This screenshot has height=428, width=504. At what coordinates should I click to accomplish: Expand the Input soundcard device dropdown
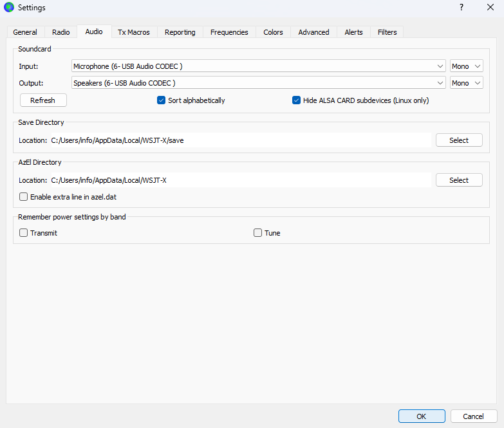(258, 66)
